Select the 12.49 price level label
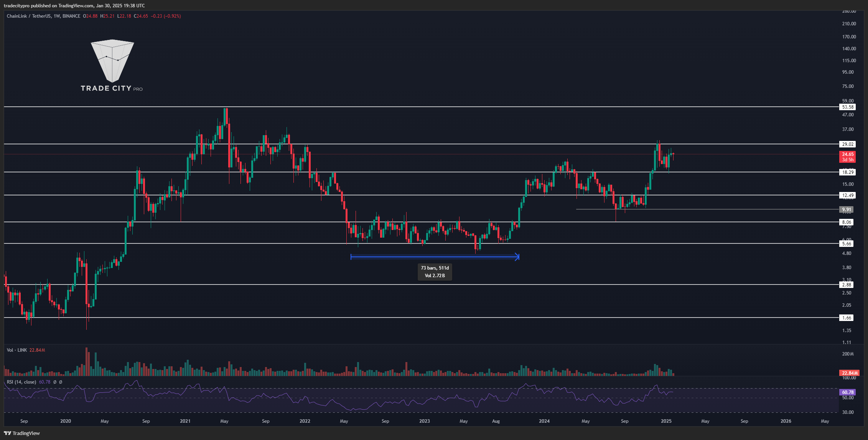 pyautogui.click(x=848, y=195)
